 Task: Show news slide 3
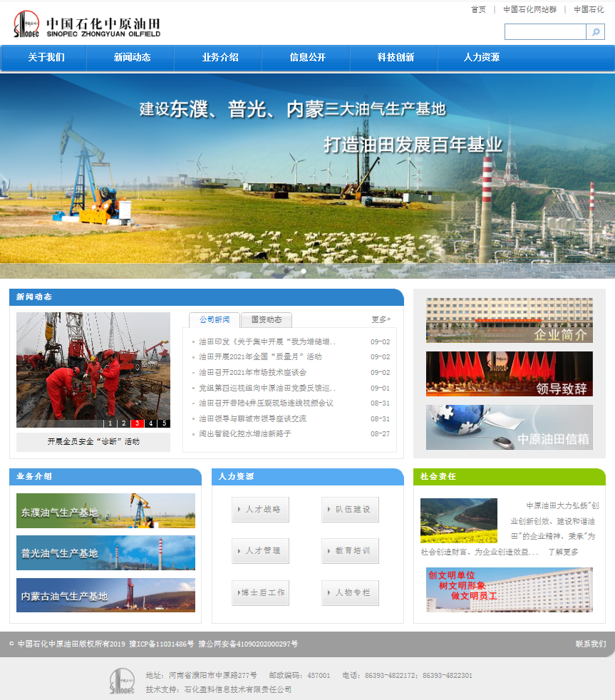coord(137,423)
